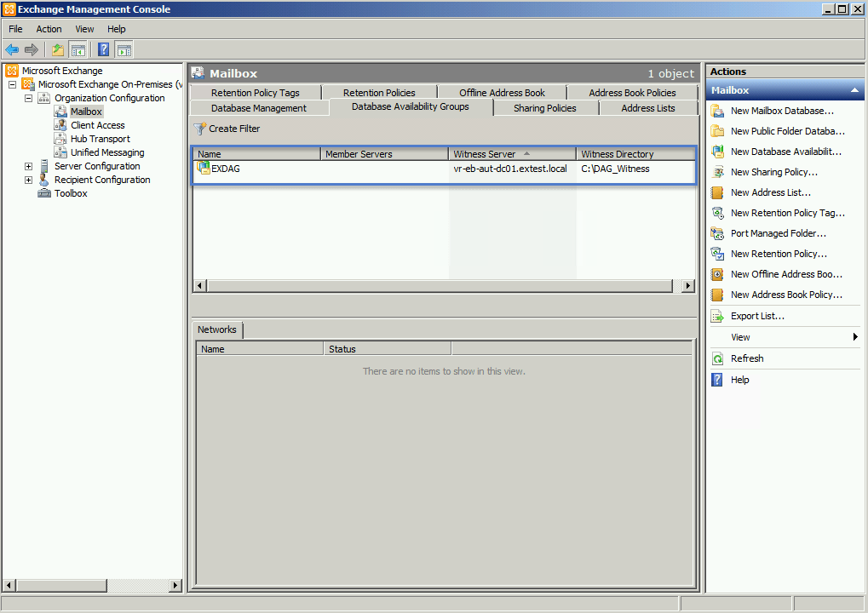Select the EXDAG group icon
Viewport: 868px width, 613px height.
coord(204,169)
